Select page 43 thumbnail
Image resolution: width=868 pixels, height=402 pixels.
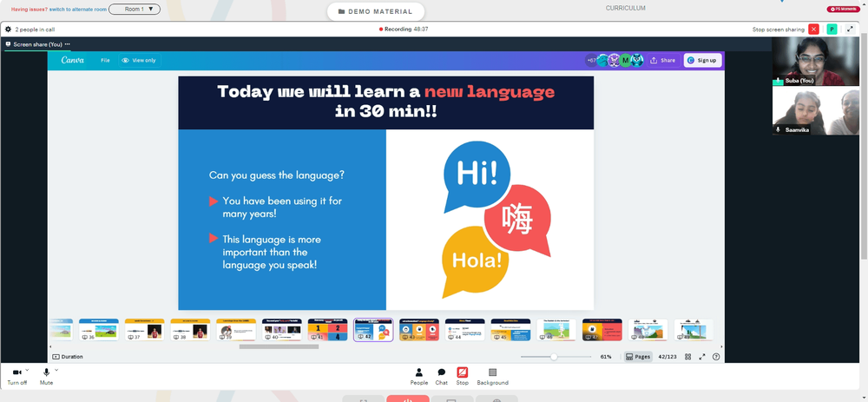[419, 329]
